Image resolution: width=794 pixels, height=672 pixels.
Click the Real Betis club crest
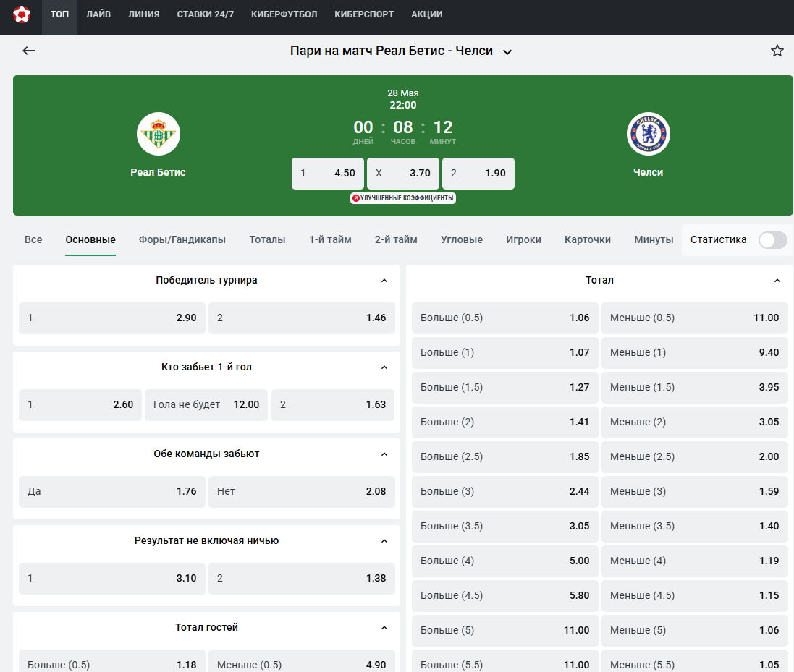coord(159,134)
